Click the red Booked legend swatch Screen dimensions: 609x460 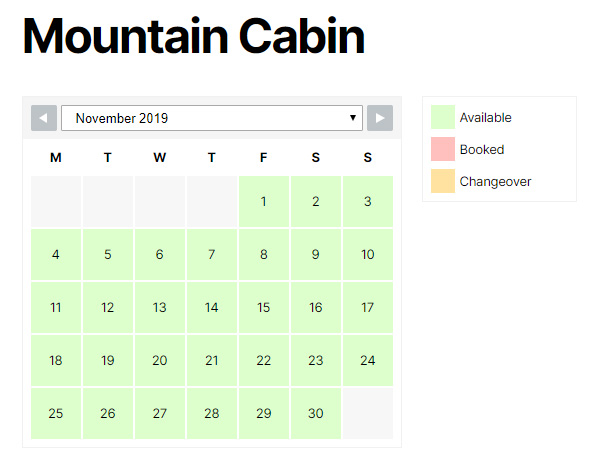tap(442, 150)
